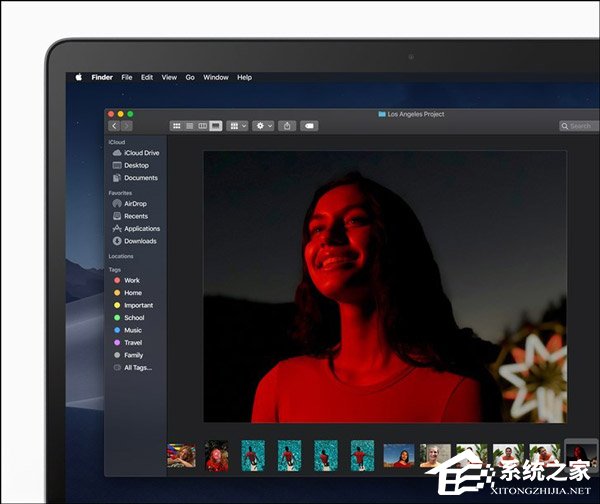Open Recents in sidebar
This screenshot has height=504, width=600.
tap(130, 216)
